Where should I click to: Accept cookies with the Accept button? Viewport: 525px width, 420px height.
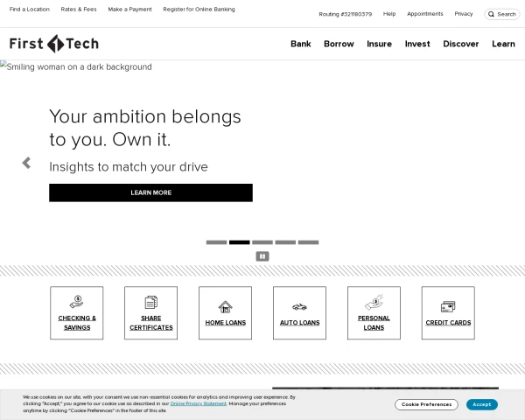482,404
